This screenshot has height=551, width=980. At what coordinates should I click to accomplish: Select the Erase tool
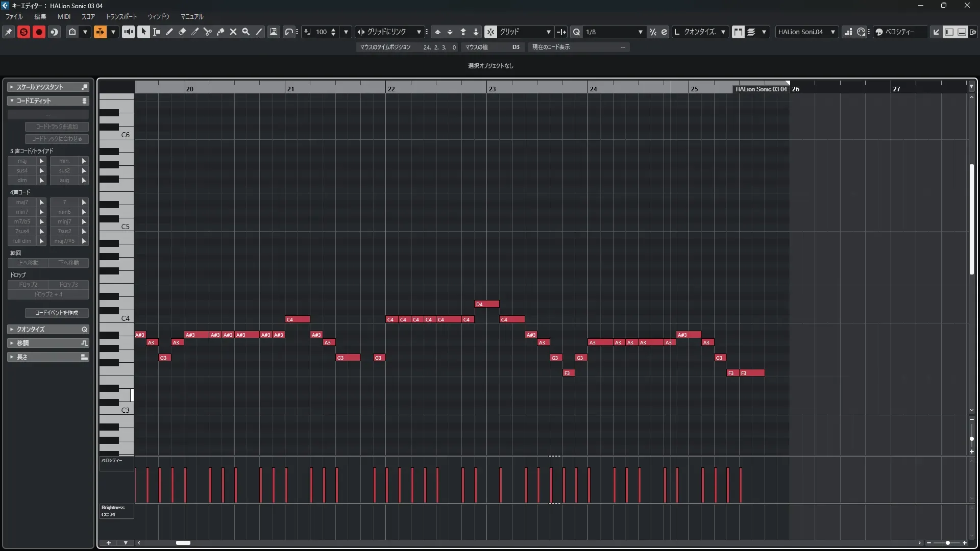pyautogui.click(x=182, y=32)
